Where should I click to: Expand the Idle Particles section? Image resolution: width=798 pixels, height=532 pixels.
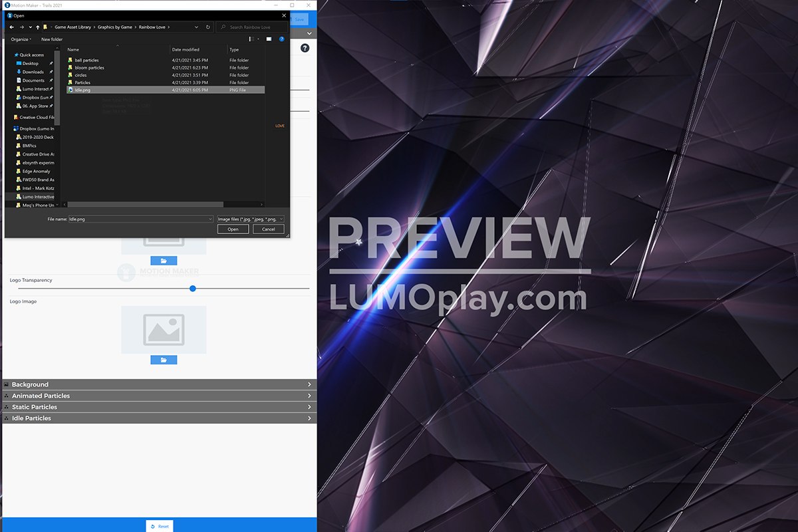(159, 418)
